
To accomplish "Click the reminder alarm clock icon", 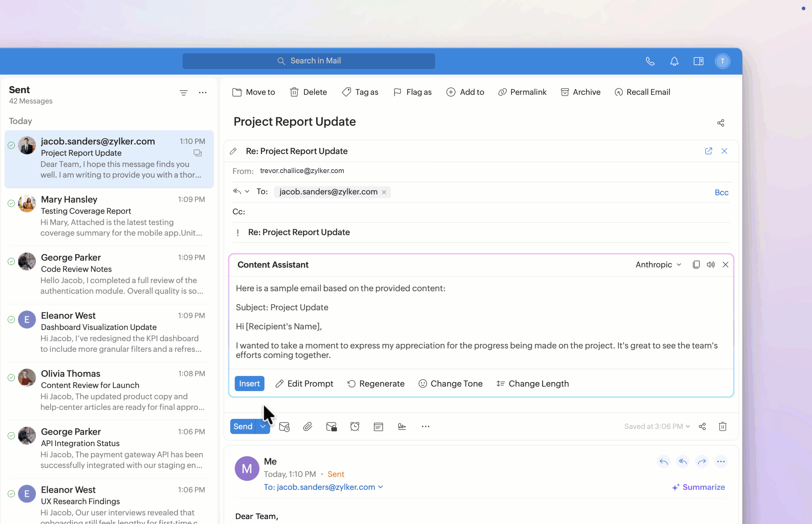I will coord(355,426).
